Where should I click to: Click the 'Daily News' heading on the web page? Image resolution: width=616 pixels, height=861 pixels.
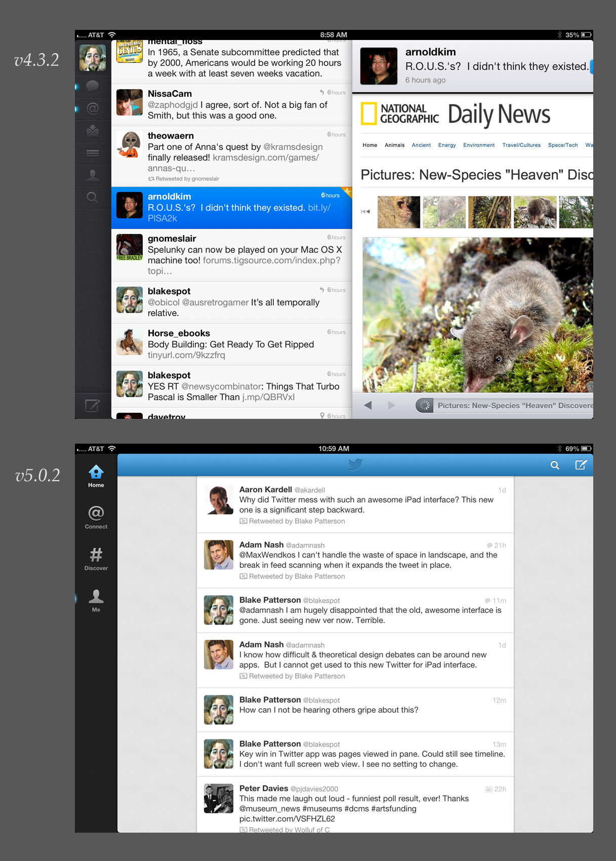pyautogui.click(x=499, y=114)
